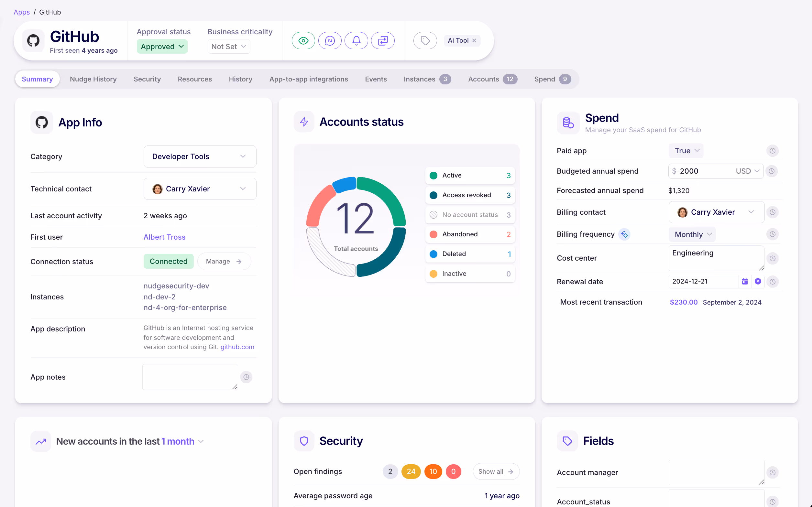Toggle Abandoned in accounts legend

(470, 234)
